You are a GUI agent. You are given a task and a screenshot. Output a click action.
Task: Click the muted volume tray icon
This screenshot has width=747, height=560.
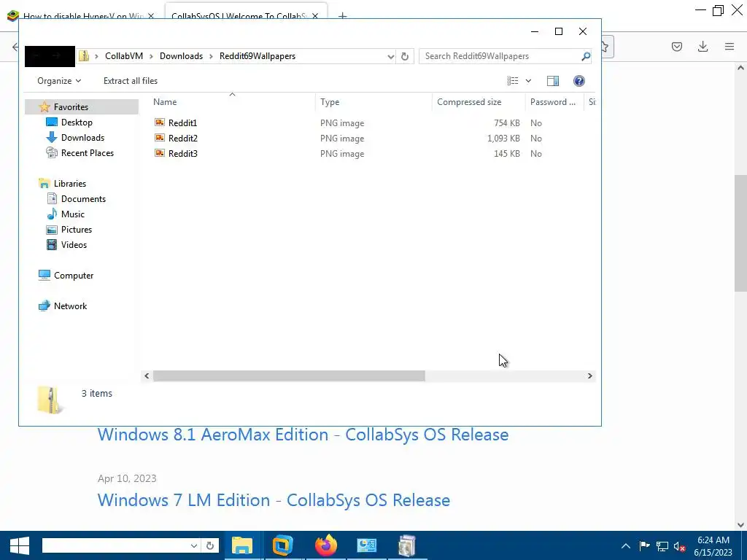(679, 546)
